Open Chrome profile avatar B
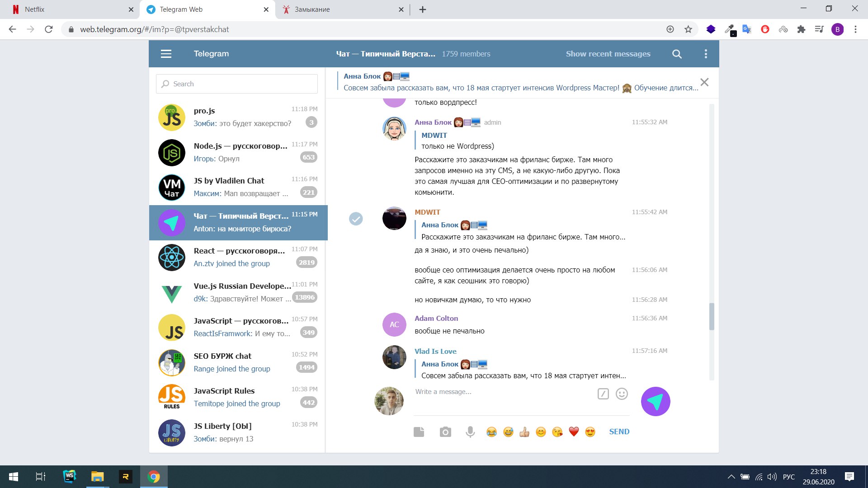This screenshot has width=868, height=488. pos(837,29)
